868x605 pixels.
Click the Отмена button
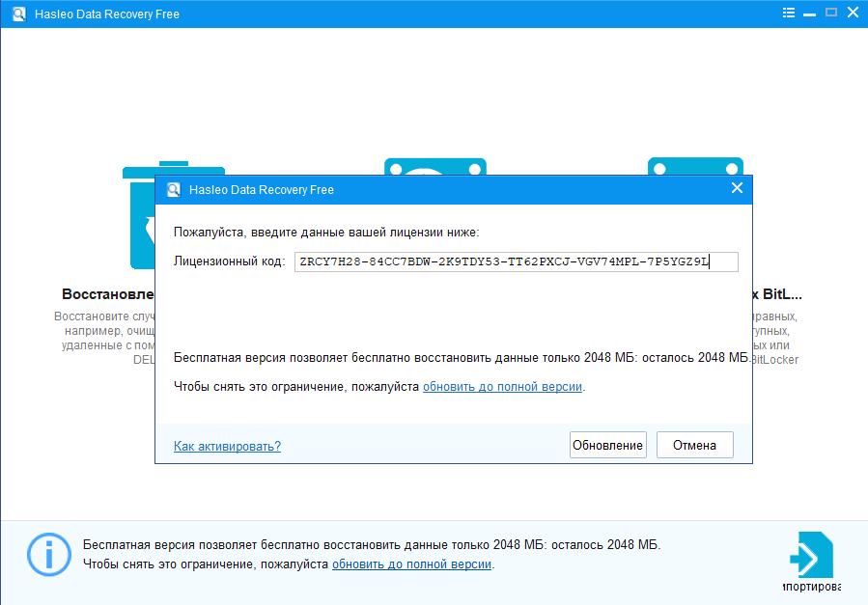tap(695, 445)
